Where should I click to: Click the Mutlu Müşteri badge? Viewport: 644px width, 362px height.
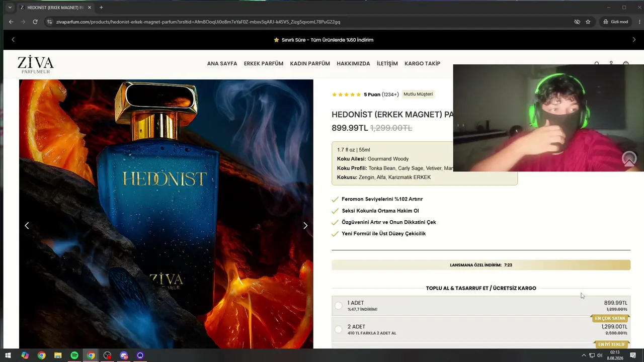pos(418,94)
